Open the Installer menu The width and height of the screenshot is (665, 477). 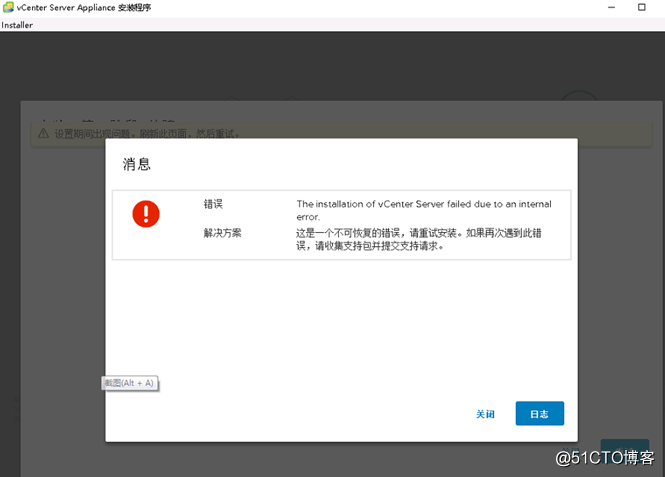17,25
